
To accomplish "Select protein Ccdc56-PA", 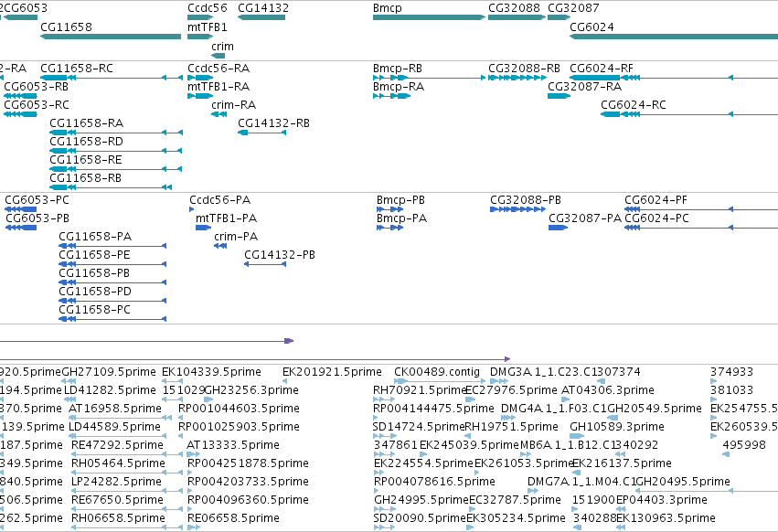I will point(219,200).
